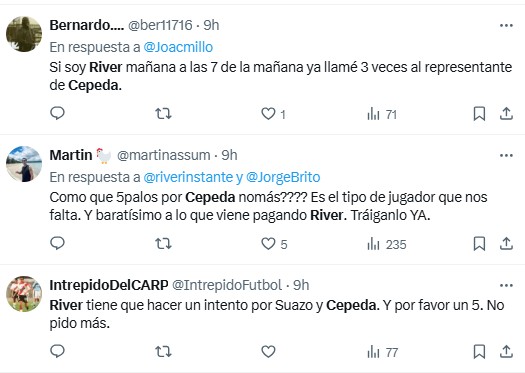Bookmark Bernardo's tweet
This screenshot has width=525, height=373.
pyautogui.click(x=479, y=114)
